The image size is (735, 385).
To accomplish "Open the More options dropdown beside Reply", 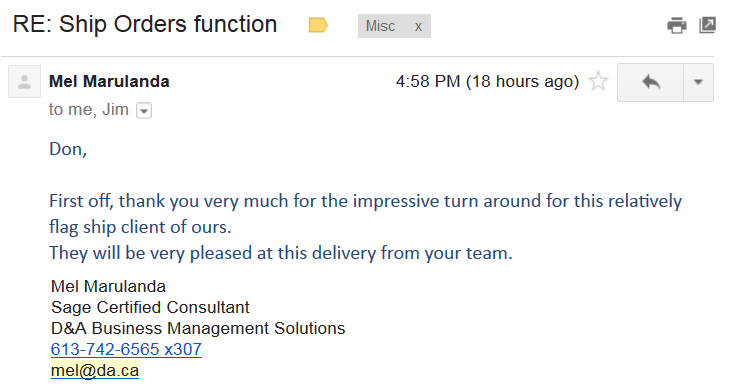I will click(x=698, y=83).
